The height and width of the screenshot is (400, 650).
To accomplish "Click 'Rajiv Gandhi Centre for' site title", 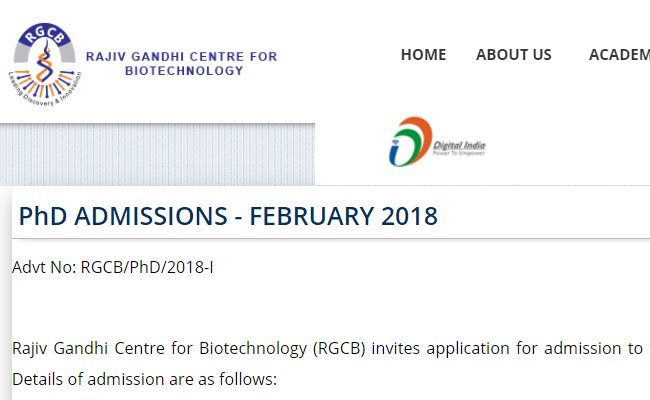I will click(x=181, y=57).
